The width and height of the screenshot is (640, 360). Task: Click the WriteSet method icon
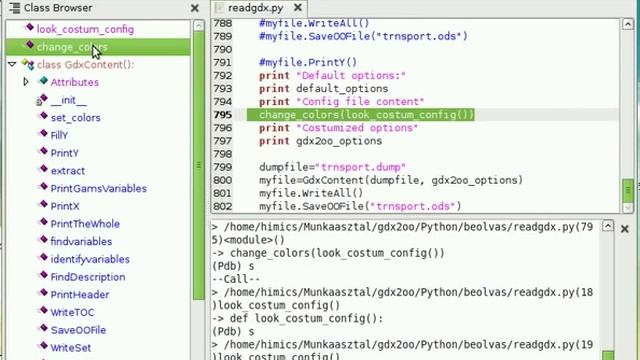[43, 346]
